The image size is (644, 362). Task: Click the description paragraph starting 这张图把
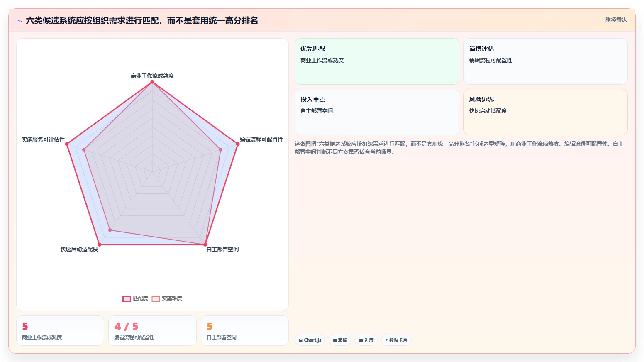pyautogui.click(x=459, y=148)
